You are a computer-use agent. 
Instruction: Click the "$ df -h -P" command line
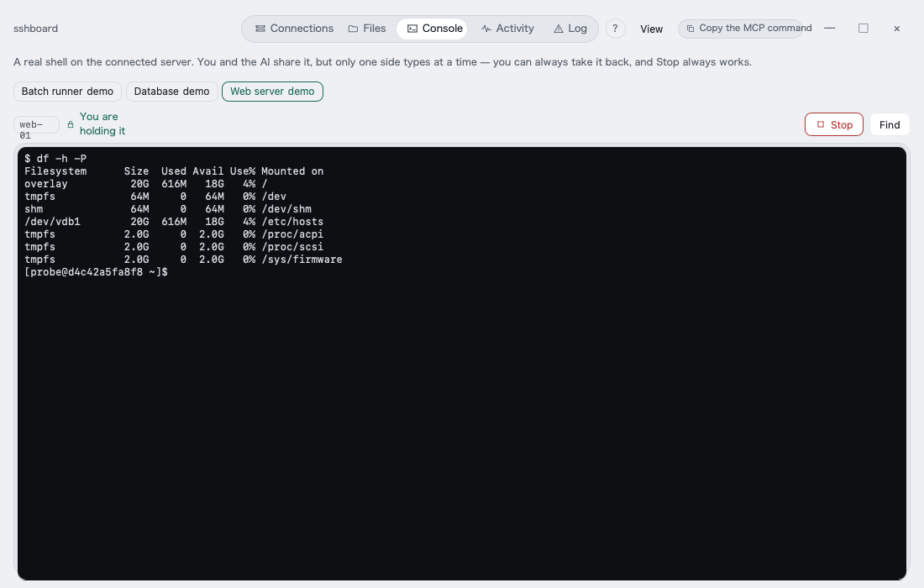[x=55, y=159]
